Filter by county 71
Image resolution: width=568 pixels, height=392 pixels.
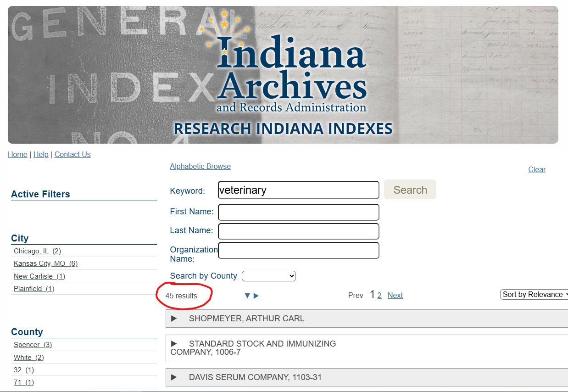coord(24,382)
